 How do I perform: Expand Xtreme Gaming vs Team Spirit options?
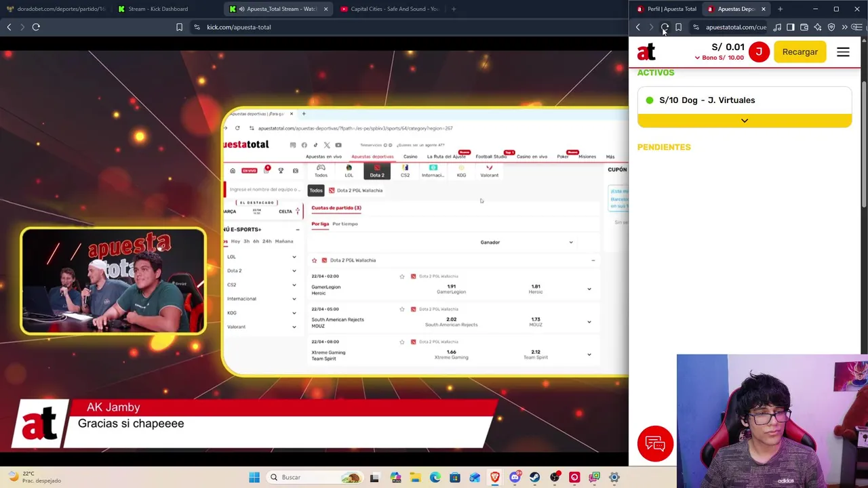(x=589, y=354)
